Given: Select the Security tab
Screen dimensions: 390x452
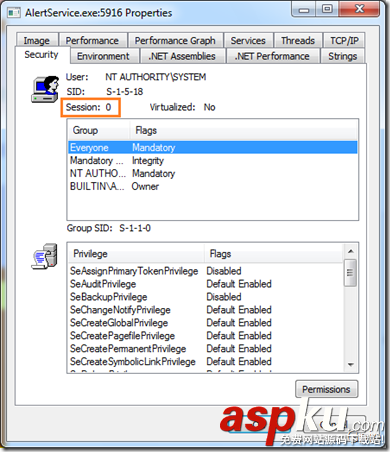Looking at the screenshot, I should (x=41, y=54).
